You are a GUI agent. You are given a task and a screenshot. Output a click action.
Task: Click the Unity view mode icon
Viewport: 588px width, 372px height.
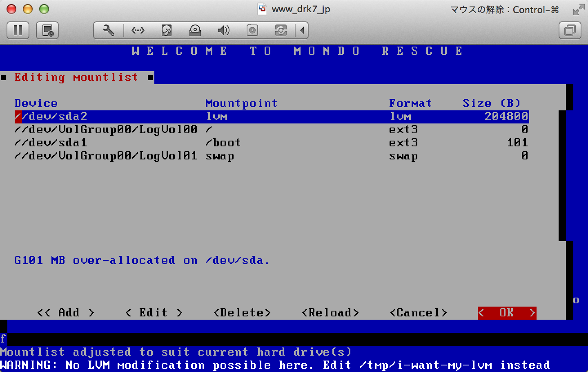(x=570, y=30)
